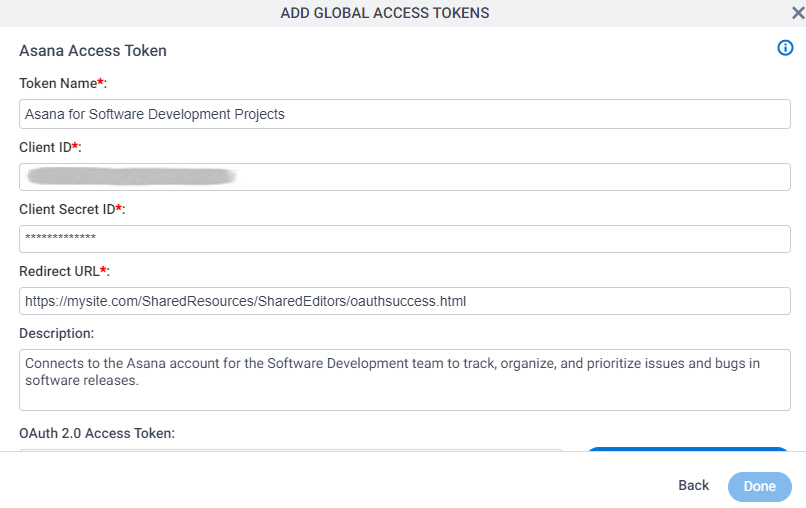The image size is (806, 508).
Task: Select the Redirect URL label
Action: [64, 271]
